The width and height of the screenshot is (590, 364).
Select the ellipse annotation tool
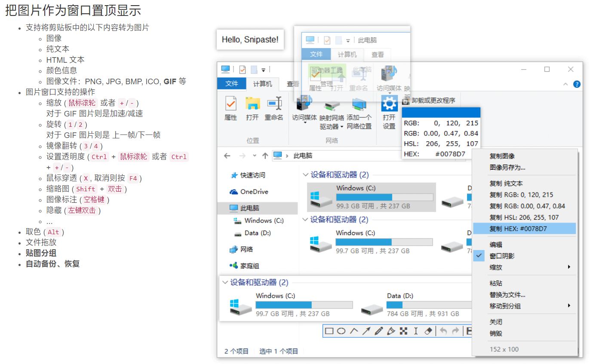pyautogui.click(x=341, y=331)
